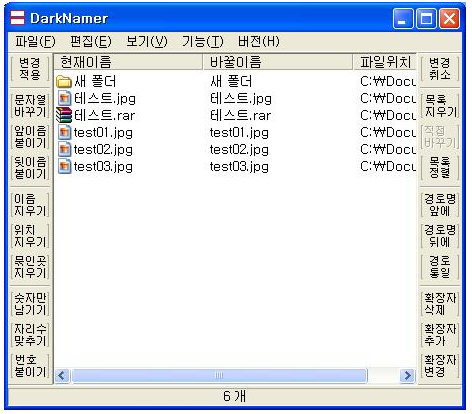Open the 파일(F) menu
The height and width of the screenshot is (414, 472).
[35, 42]
